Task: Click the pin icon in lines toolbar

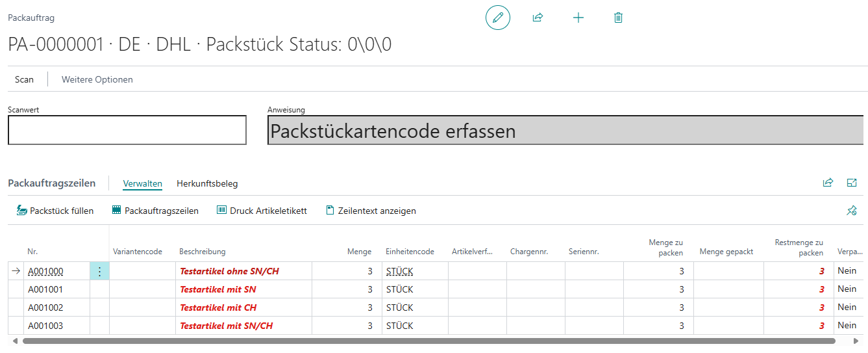Action: (852, 211)
